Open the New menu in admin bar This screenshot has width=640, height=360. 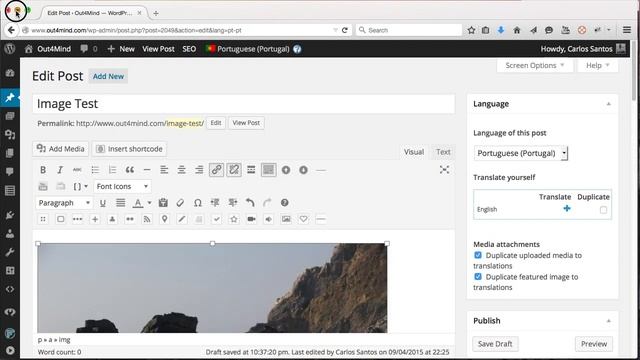[x=121, y=49]
